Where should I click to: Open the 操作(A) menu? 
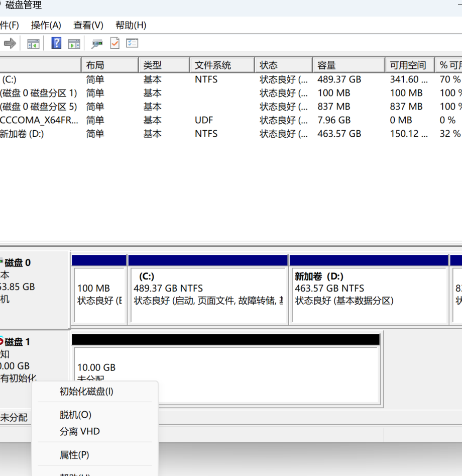point(46,25)
